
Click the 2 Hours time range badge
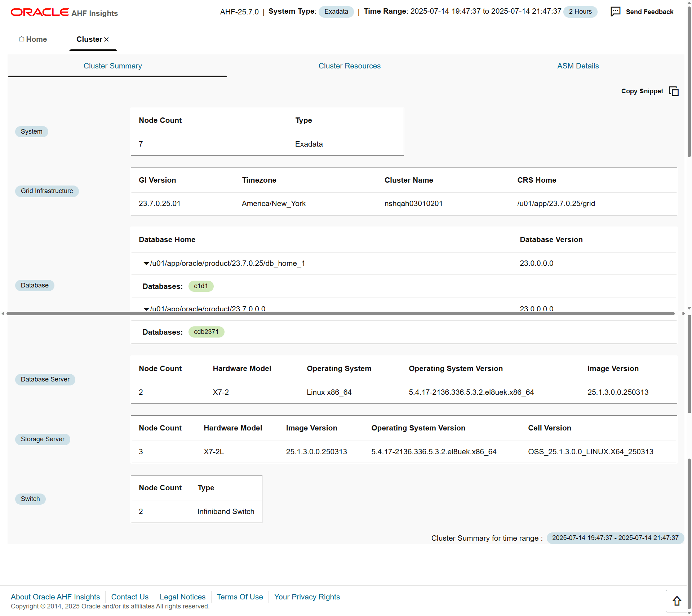pyautogui.click(x=580, y=12)
